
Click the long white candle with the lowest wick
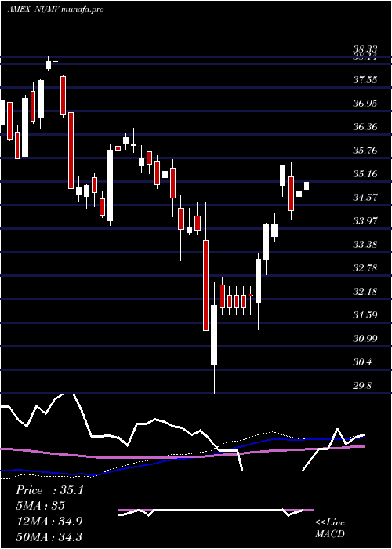214,335
